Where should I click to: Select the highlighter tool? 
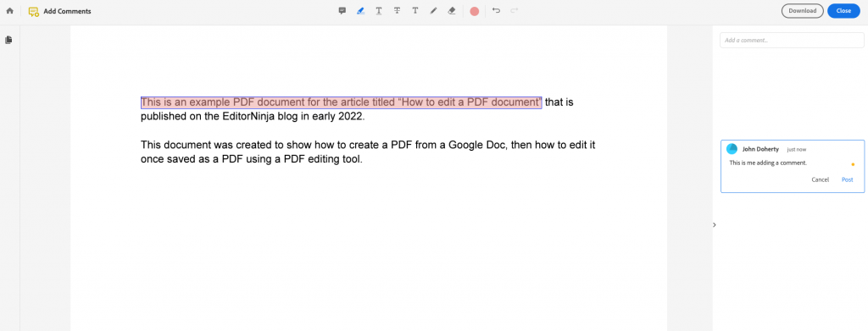pos(360,10)
